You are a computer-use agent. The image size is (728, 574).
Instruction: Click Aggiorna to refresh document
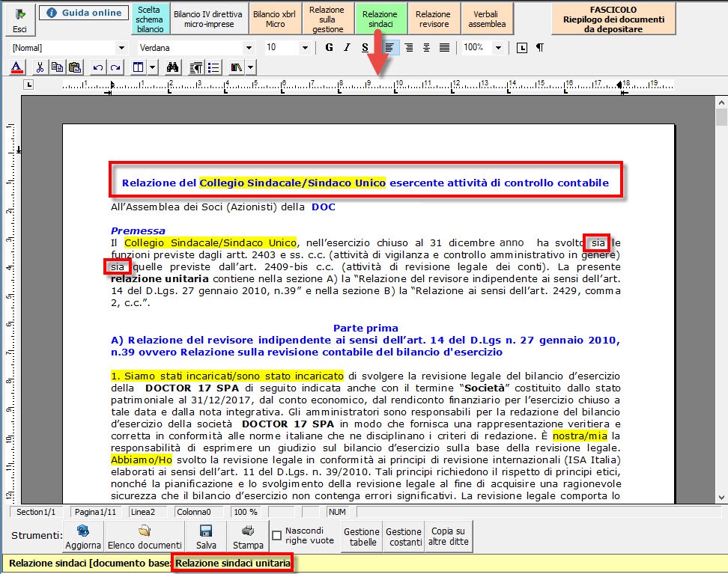(83, 537)
